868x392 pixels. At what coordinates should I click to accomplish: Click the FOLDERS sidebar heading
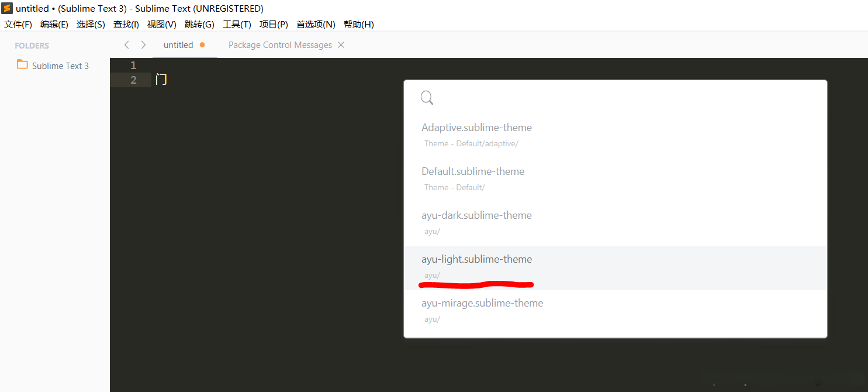[32, 46]
